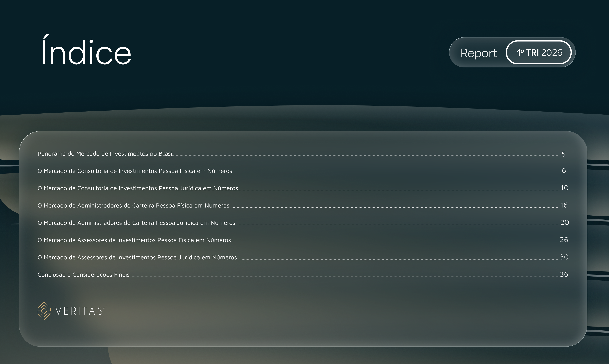Open 'Panorama do Mercado de Investimentos no Brasil' entry
This screenshot has width=609, height=364.
(105, 154)
